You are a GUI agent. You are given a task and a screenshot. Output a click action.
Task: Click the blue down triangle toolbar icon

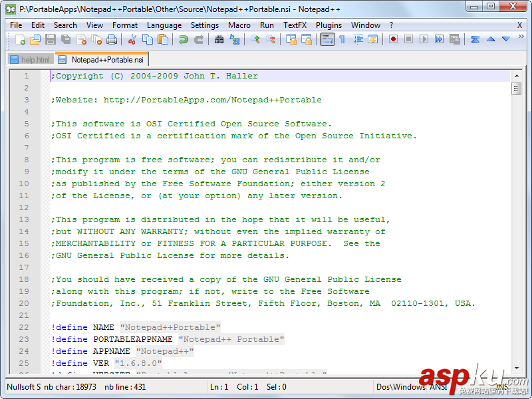(506, 39)
